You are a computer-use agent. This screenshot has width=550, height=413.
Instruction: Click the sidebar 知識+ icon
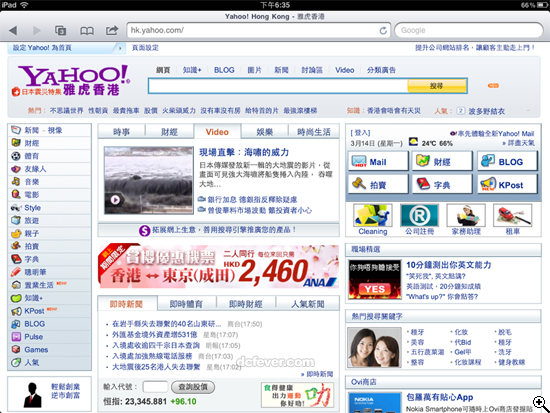click(16, 298)
